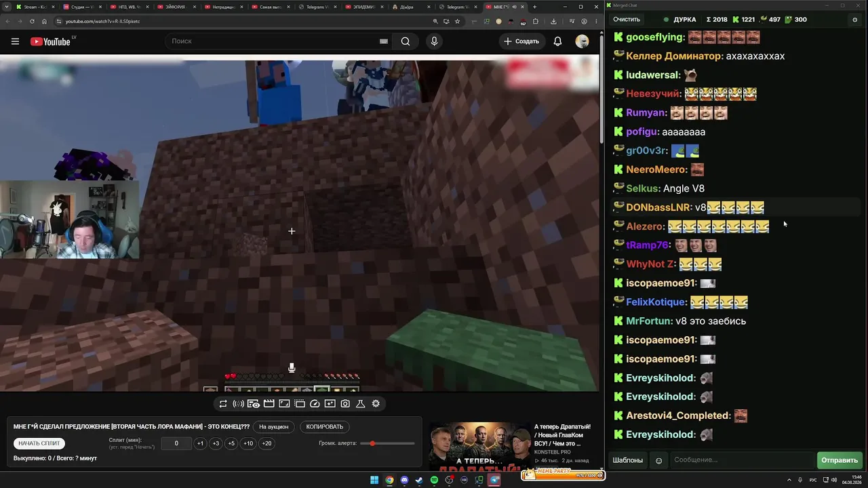Add +1 minute to the split
The height and width of the screenshot is (488, 868).
point(200,444)
